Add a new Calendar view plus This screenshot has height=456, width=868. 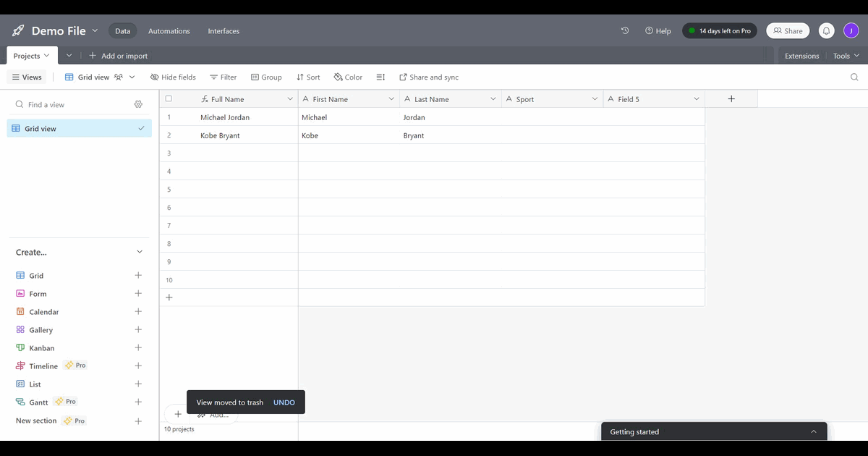tap(138, 311)
